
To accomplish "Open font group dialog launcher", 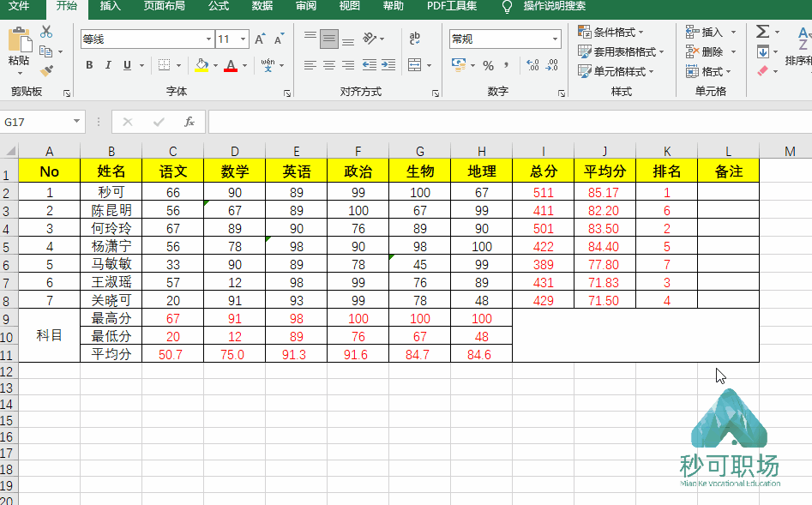I will [287, 93].
